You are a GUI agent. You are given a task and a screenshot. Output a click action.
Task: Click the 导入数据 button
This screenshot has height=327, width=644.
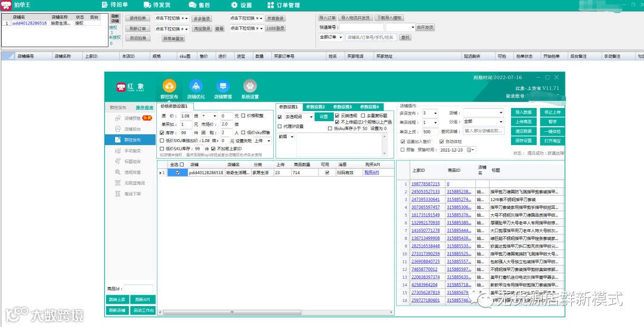524,112
